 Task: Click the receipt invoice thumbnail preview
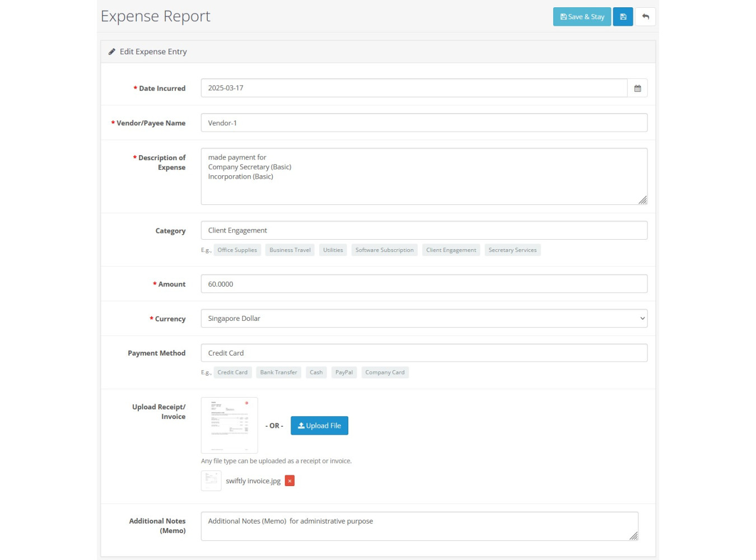(230, 425)
